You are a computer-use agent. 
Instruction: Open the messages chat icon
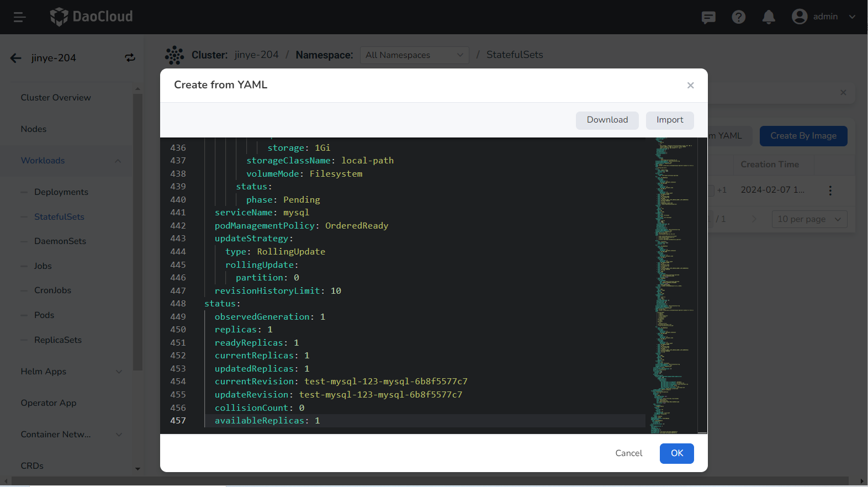click(708, 17)
